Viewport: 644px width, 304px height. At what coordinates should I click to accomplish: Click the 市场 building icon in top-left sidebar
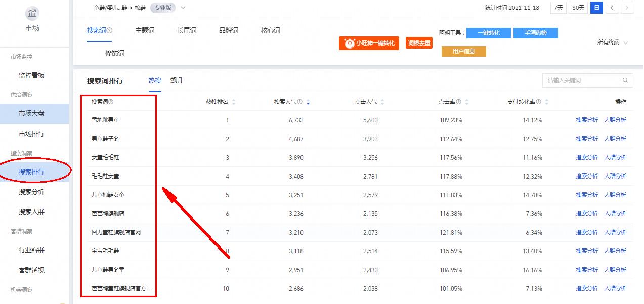[x=32, y=14]
